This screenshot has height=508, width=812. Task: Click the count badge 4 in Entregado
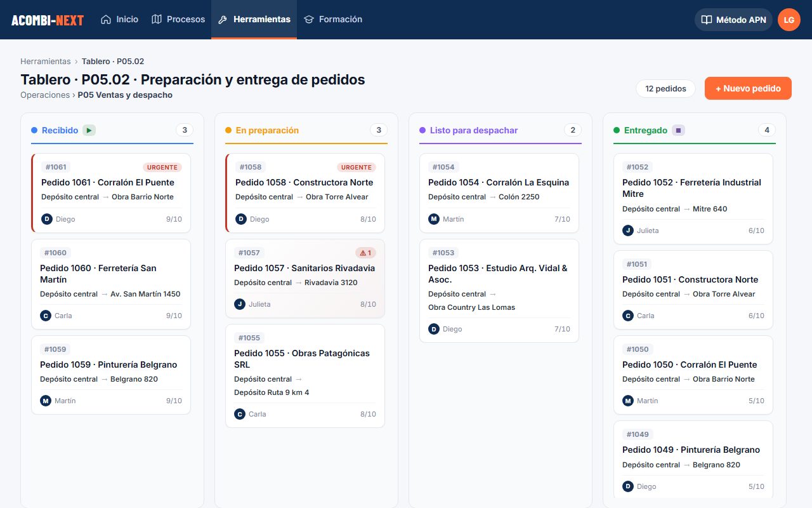point(766,130)
